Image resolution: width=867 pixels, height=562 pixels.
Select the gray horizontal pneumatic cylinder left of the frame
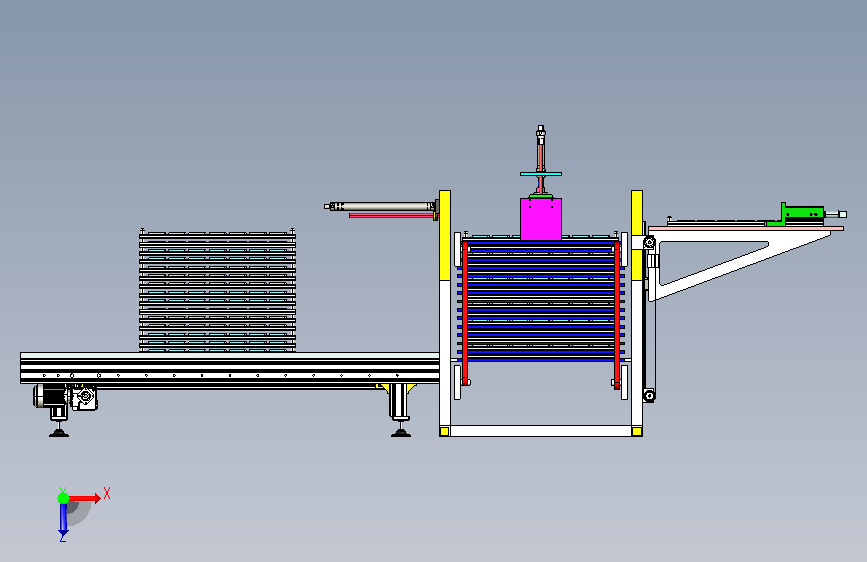point(381,206)
